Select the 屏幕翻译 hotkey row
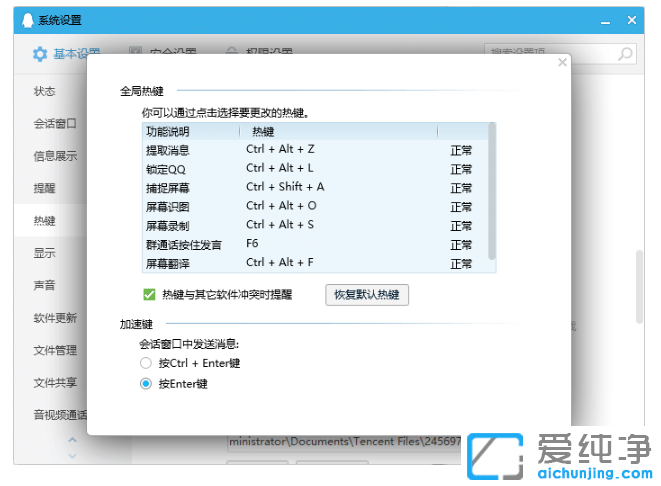The width and height of the screenshot is (661, 486). pyautogui.click(x=300, y=263)
